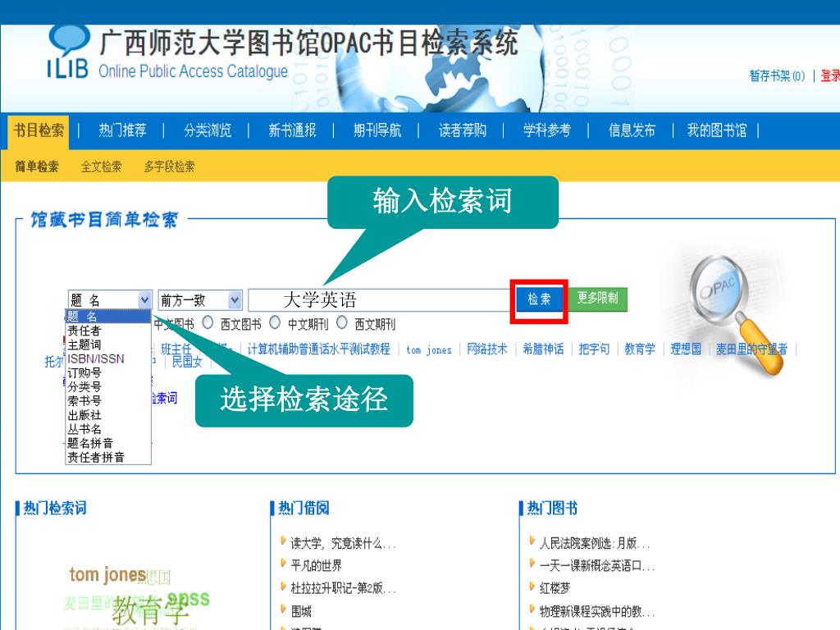840x630 pixels.
Task: Open 围城 in 热门借阅 list
Action: coord(301,611)
